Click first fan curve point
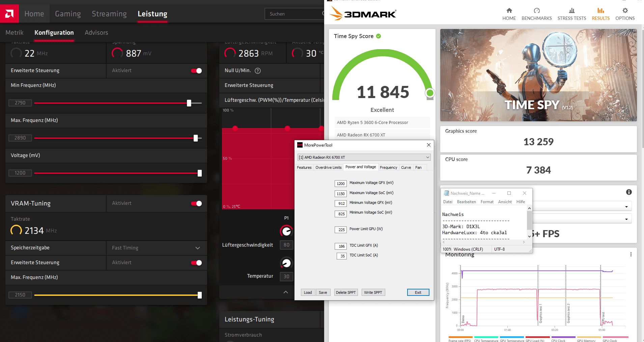Image resolution: width=644 pixels, height=342 pixels. point(235,128)
